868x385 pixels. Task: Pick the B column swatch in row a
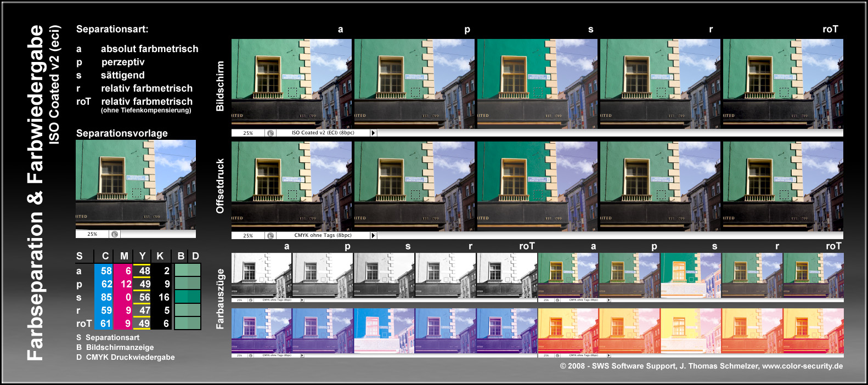point(181,270)
